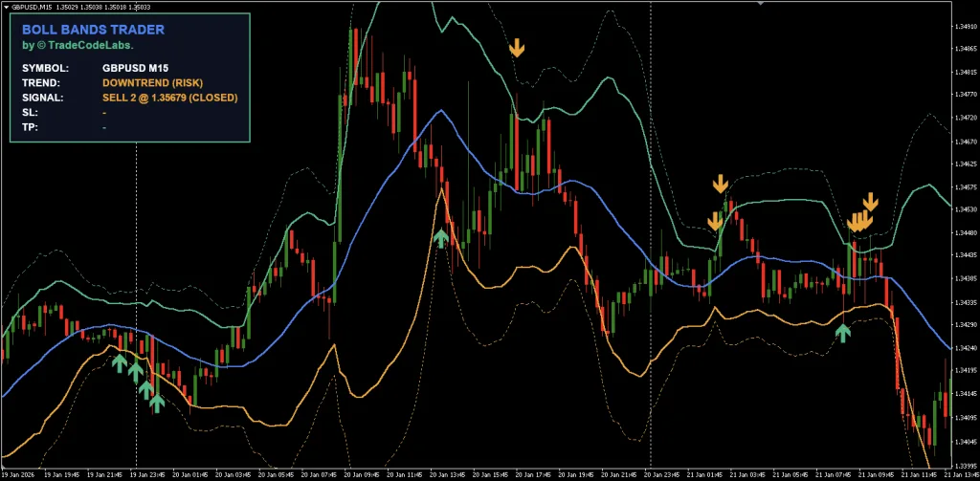
Task: Click the 20 Jan 19:45 time axis label
Action: click(x=577, y=474)
